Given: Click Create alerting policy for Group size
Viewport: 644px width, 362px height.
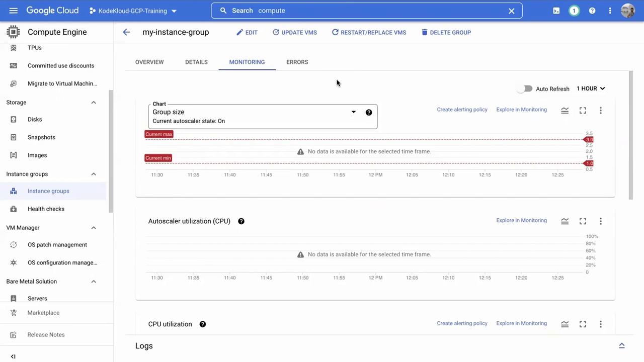Looking at the screenshot, I should [462, 110].
